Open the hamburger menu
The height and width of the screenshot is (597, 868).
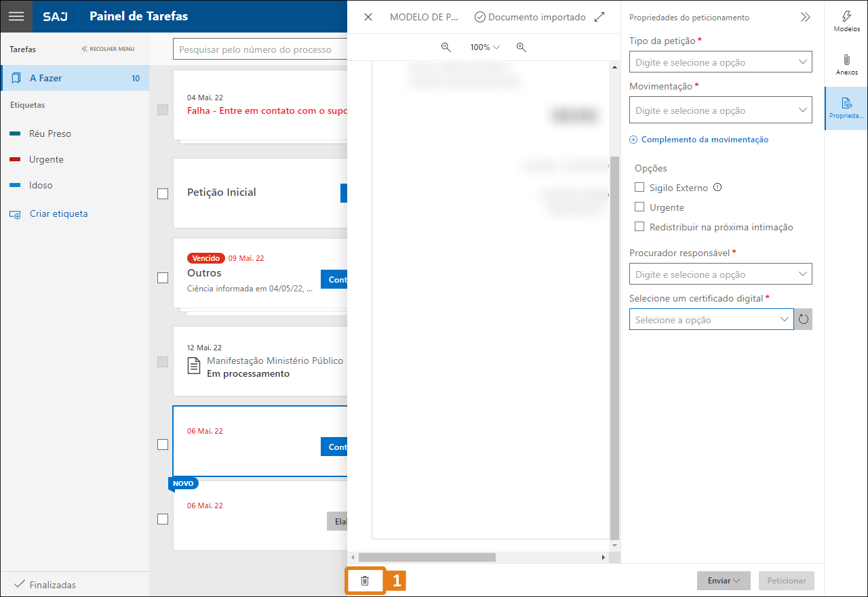pos(16,16)
